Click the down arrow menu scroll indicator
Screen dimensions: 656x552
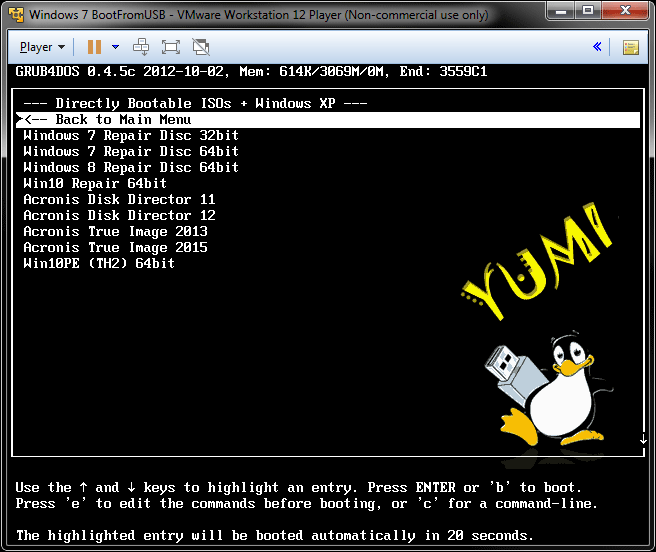click(643, 439)
